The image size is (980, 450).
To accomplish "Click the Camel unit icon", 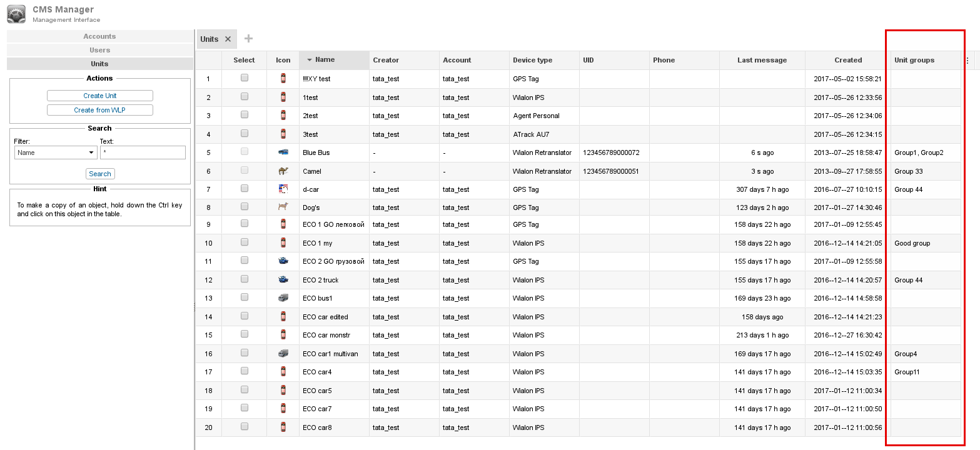I will 283,171.
